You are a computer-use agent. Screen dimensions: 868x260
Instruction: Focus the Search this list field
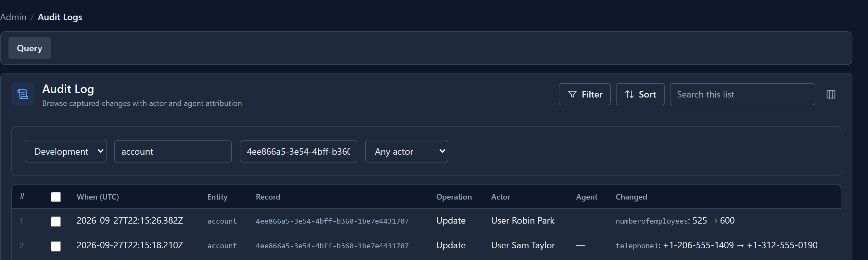pyautogui.click(x=742, y=95)
